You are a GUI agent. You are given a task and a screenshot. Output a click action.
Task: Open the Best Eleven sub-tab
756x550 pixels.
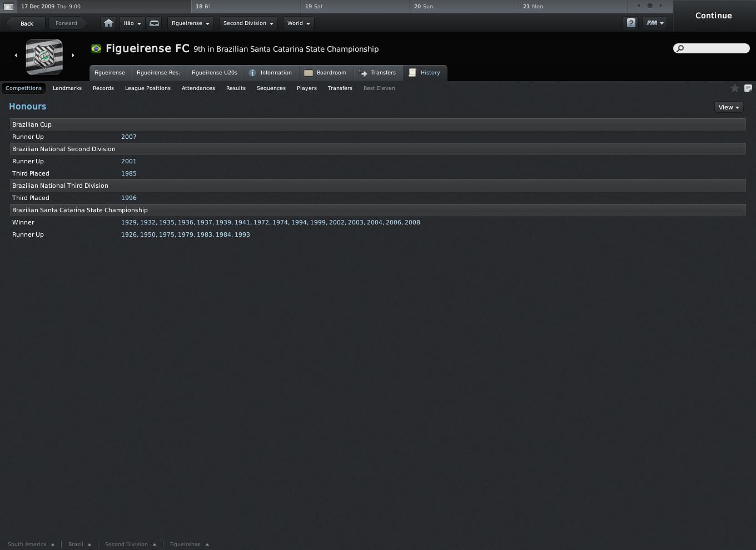coord(379,88)
